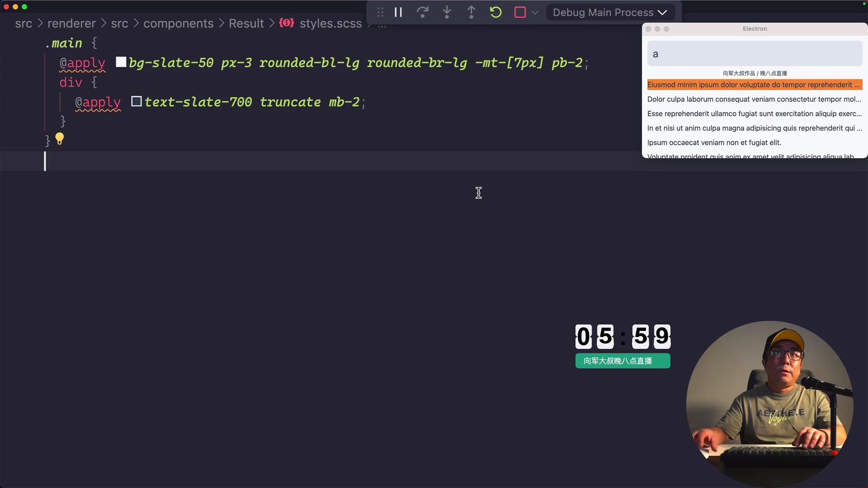Select the Esse reprehenderit ullamco suggestion
Viewport: 868px width, 488px height.
[x=754, y=113]
